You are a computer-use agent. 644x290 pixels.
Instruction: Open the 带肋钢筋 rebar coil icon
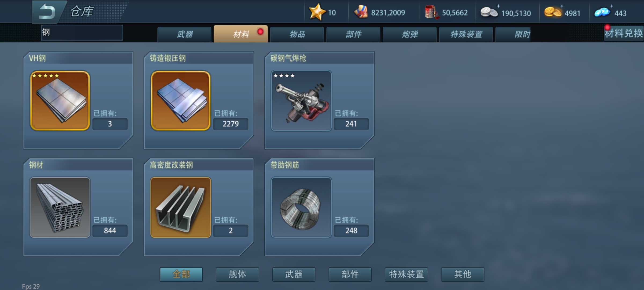coord(301,207)
